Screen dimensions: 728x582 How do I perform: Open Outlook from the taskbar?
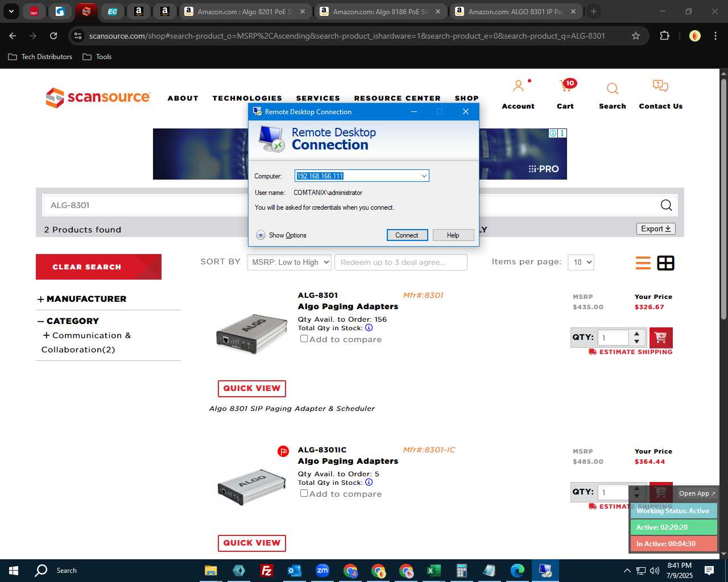coord(294,571)
